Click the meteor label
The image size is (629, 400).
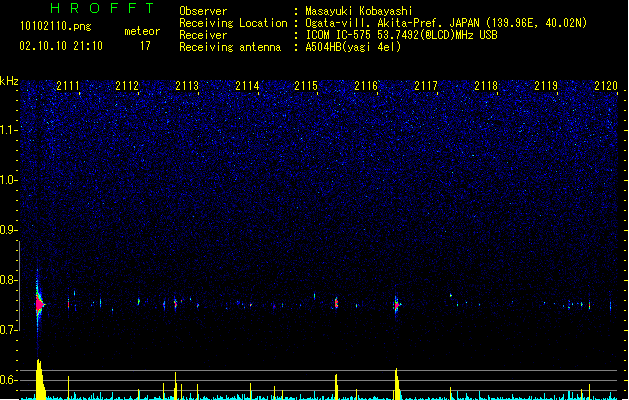pos(142,31)
